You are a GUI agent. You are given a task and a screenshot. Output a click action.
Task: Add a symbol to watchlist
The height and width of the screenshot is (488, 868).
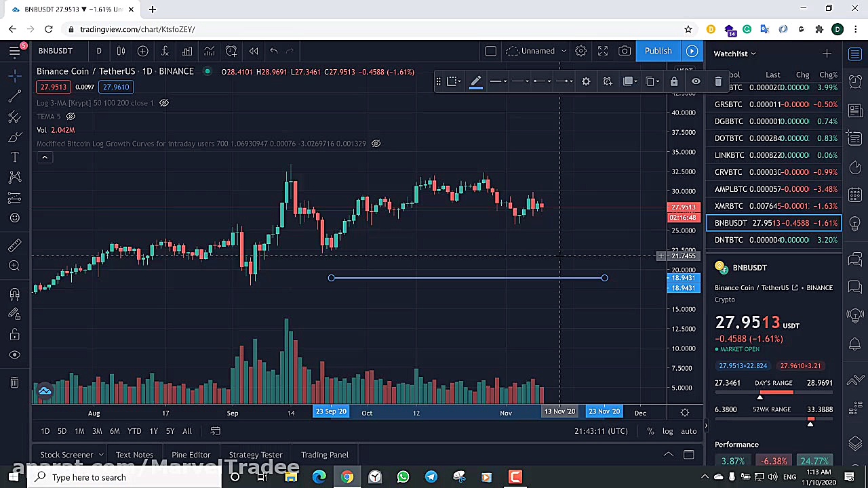[827, 54]
